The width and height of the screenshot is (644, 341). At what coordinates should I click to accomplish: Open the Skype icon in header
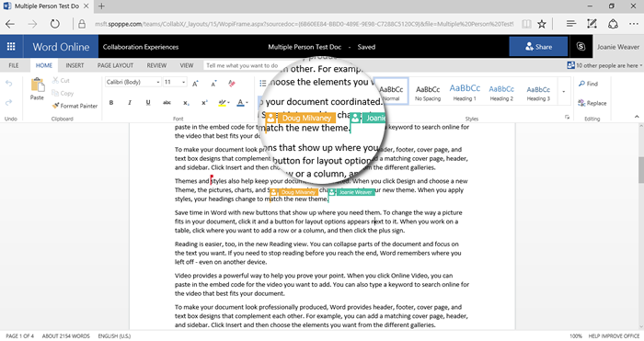click(581, 46)
